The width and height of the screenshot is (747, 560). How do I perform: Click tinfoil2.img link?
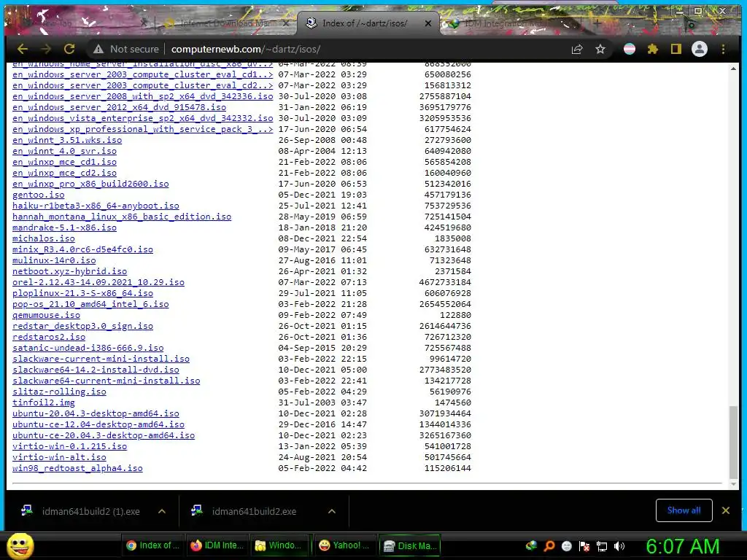point(43,402)
